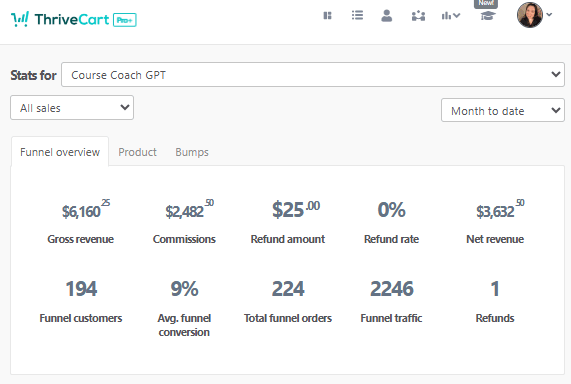Click the 0% Refund rate value
Screen dimensions: 571x384
click(391, 209)
